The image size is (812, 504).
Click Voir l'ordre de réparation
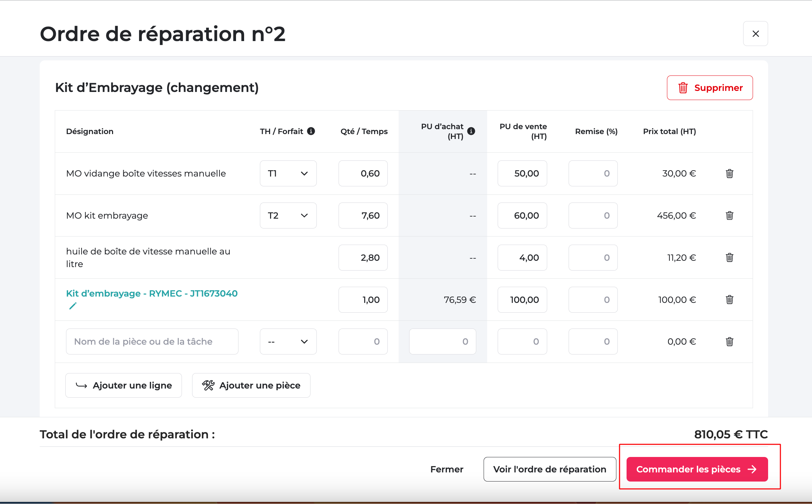pyautogui.click(x=550, y=469)
